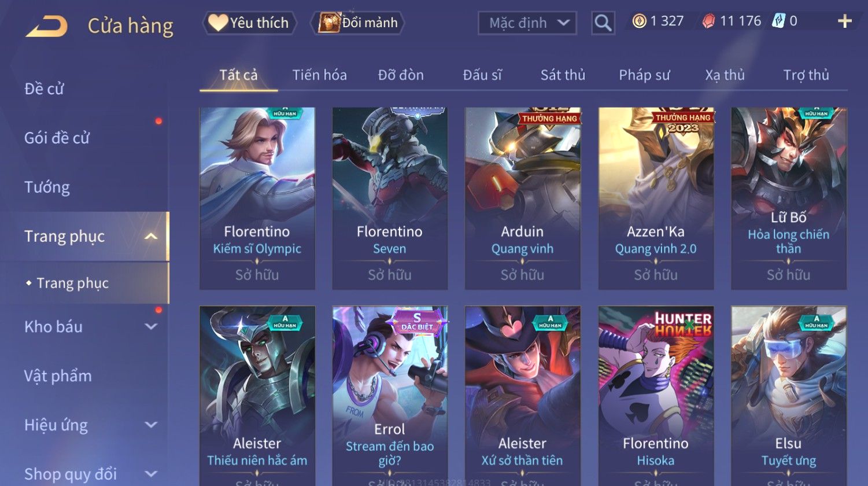Click the gold coin balance icon
Viewport: 868px width, 486px height.
(x=639, y=21)
